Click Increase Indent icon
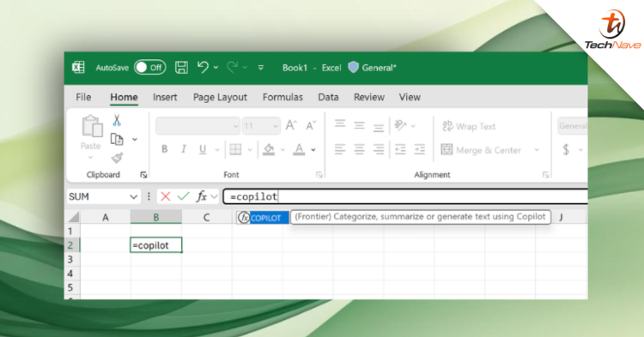Screen dimensions: 644x337 419,149
